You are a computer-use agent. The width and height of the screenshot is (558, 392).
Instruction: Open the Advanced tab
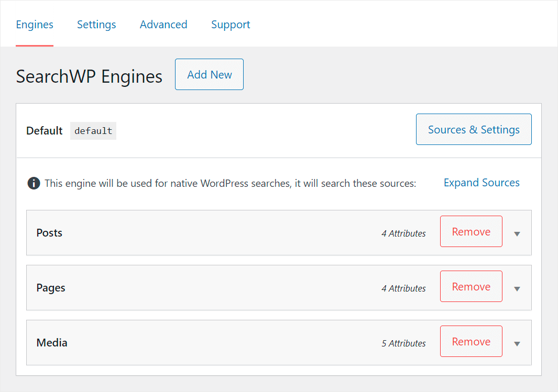[x=163, y=25]
